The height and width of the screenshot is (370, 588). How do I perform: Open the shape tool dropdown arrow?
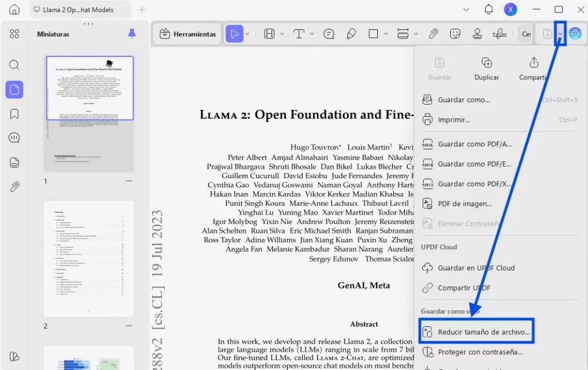385,34
